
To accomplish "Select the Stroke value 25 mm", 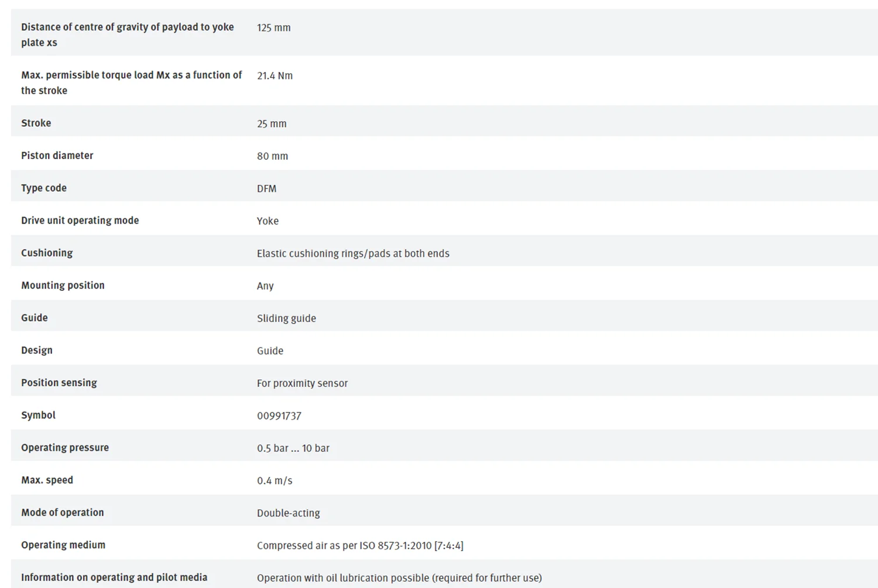I will [x=272, y=123].
